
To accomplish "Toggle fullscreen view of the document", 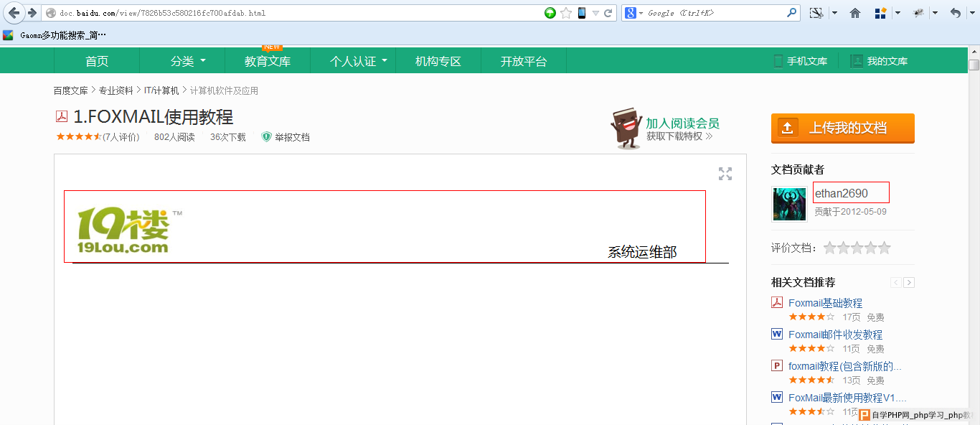I will (x=725, y=174).
